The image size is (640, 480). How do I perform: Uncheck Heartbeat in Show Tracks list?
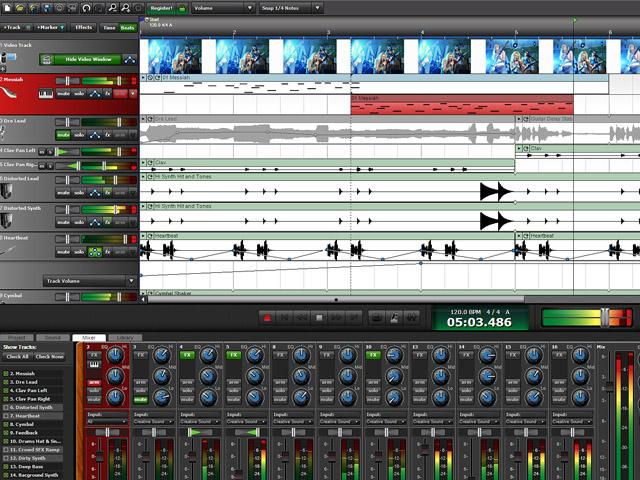[x=5, y=414]
